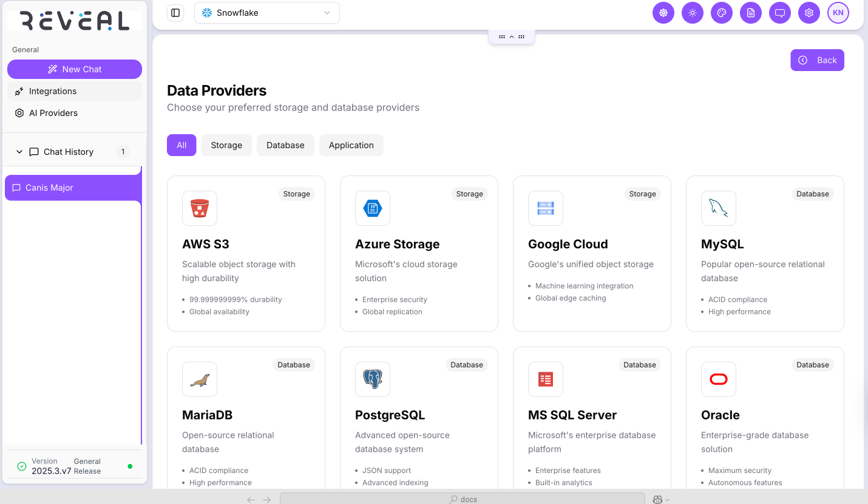The image size is (868, 504).
Task: Collapse the top header bar handle
Action: [x=511, y=37]
